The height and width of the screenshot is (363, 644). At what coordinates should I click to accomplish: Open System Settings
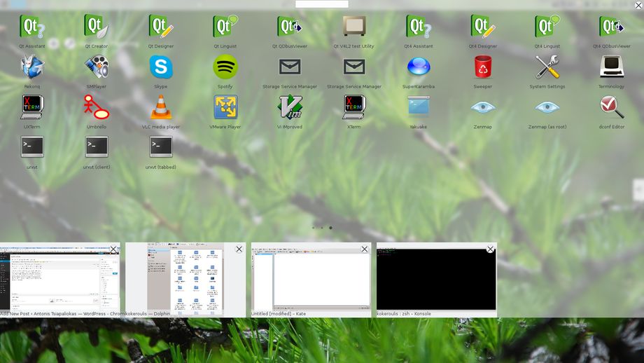coord(547,67)
